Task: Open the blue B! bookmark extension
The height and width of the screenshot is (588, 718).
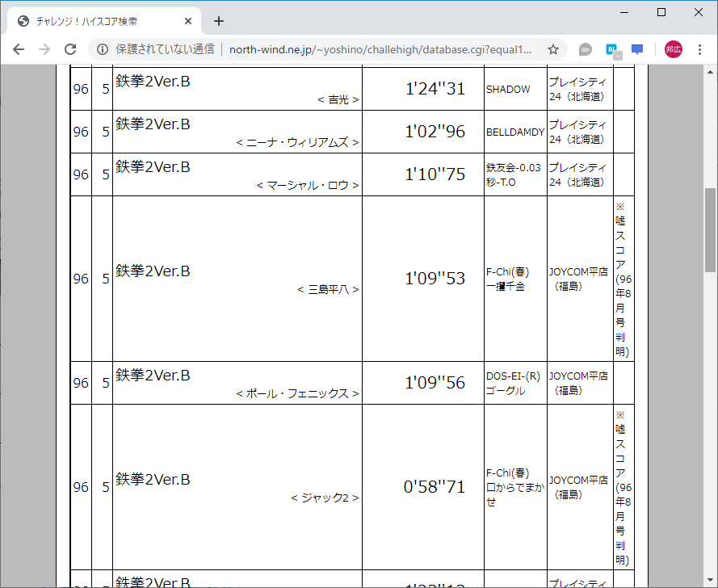Action: click(x=613, y=50)
